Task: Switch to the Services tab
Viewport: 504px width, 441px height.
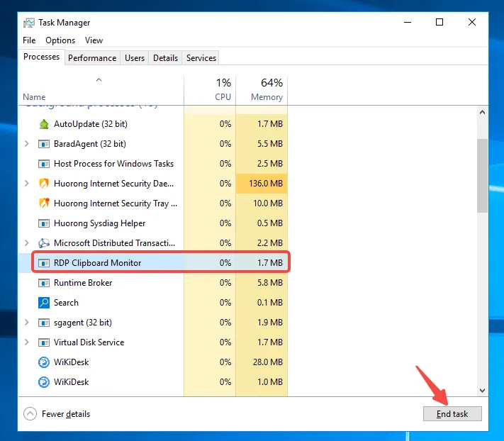Action: (201, 58)
